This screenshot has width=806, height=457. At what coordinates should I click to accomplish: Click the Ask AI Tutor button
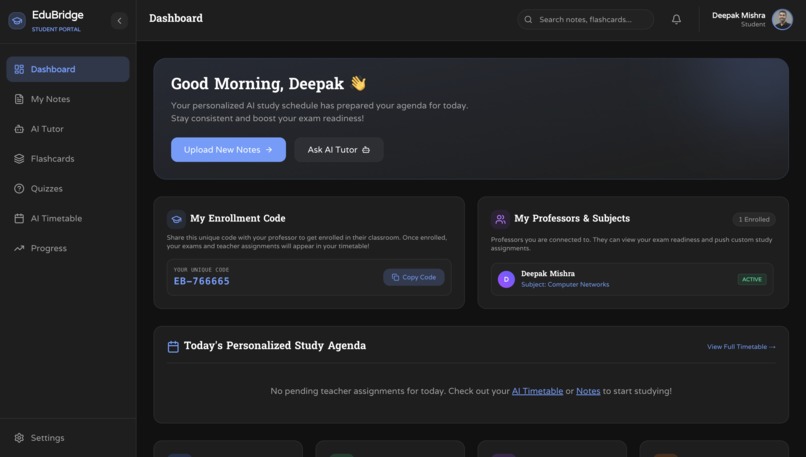[x=339, y=150]
